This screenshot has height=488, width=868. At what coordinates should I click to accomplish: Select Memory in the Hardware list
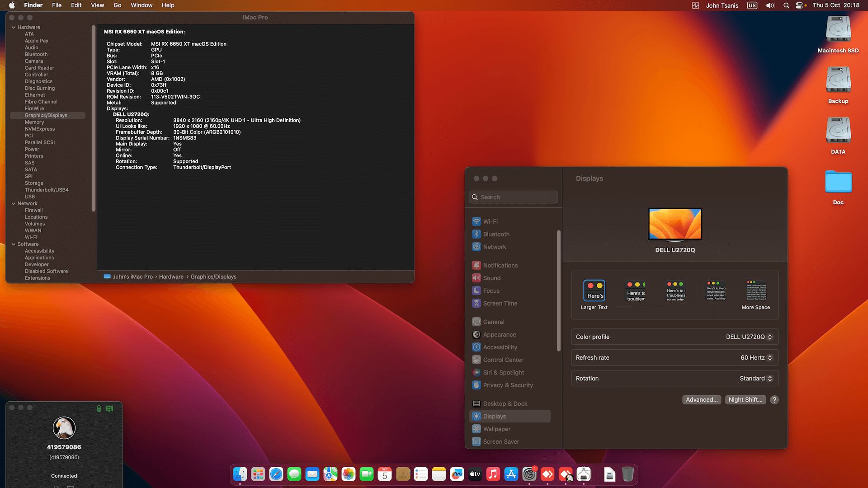[x=34, y=122]
